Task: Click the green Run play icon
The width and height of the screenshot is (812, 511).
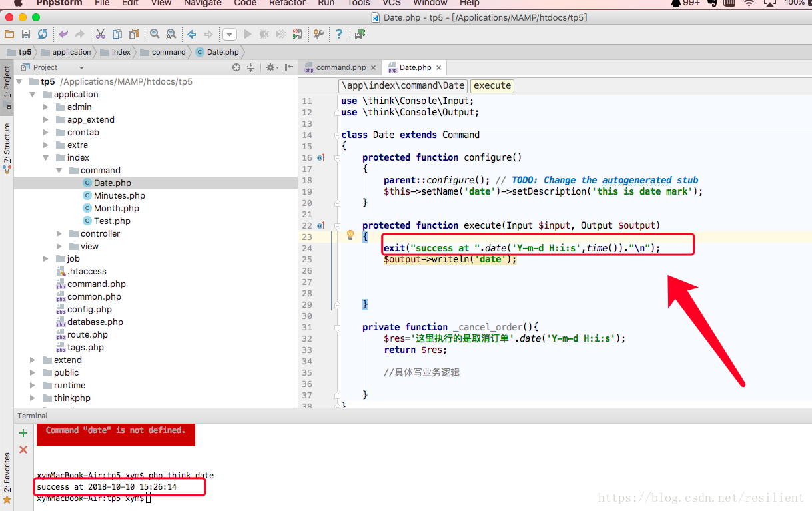Action: point(248,34)
